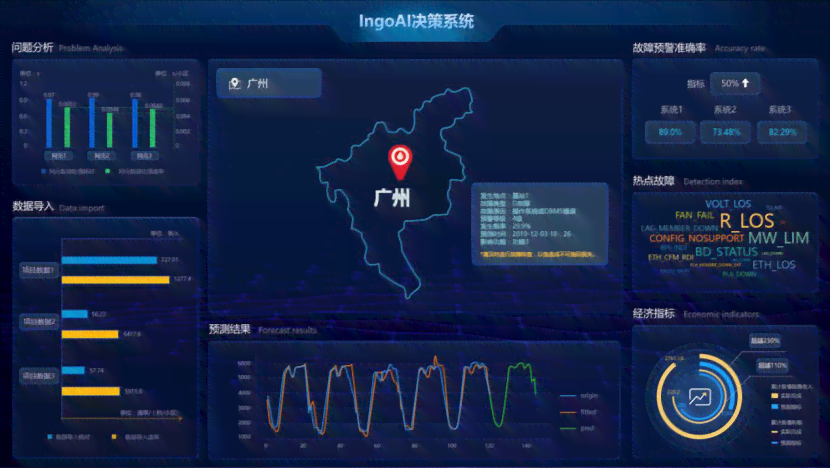The image size is (830, 468).
Task: Click the yellow square swatch in economic legend
Action: point(774,395)
